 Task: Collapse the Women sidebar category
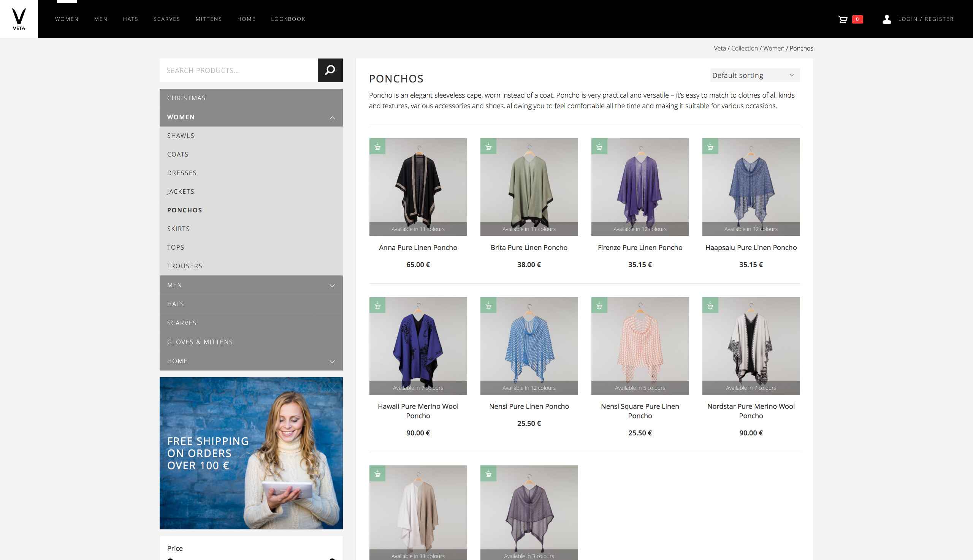(x=332, y=118)
